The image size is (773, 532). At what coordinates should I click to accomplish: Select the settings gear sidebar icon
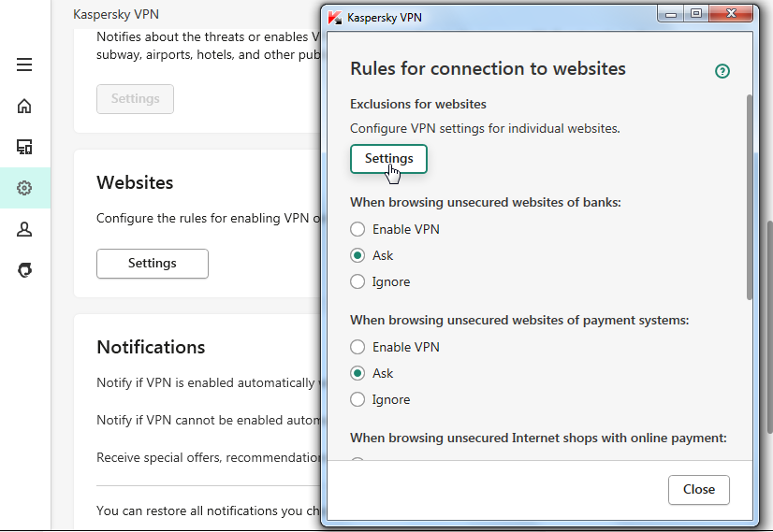[x=24, y=188]
